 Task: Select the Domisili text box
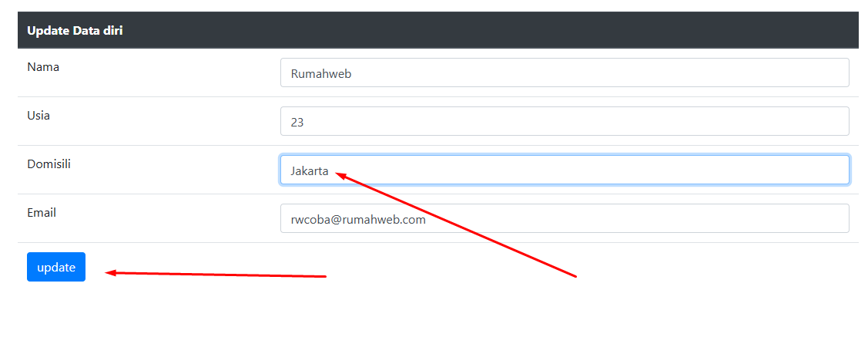[x=564, y=170]
